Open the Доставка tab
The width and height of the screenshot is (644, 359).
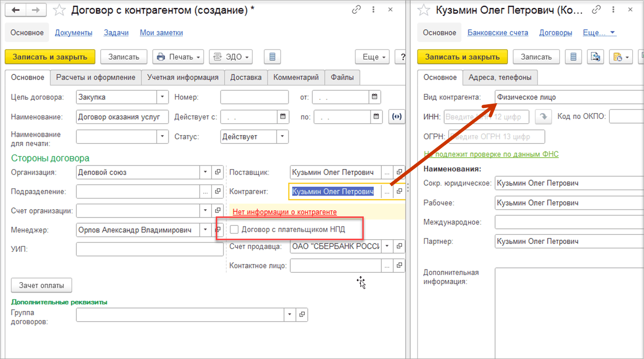coord(246,77)
